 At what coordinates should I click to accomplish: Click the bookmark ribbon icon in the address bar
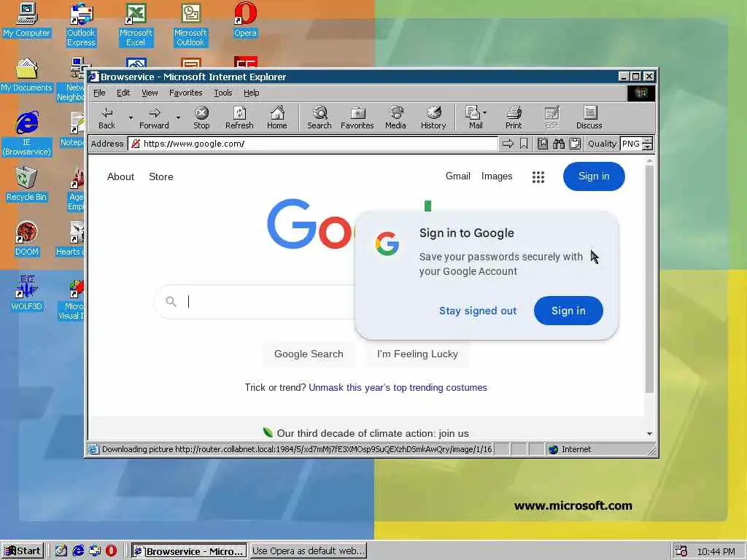[524, 144]
